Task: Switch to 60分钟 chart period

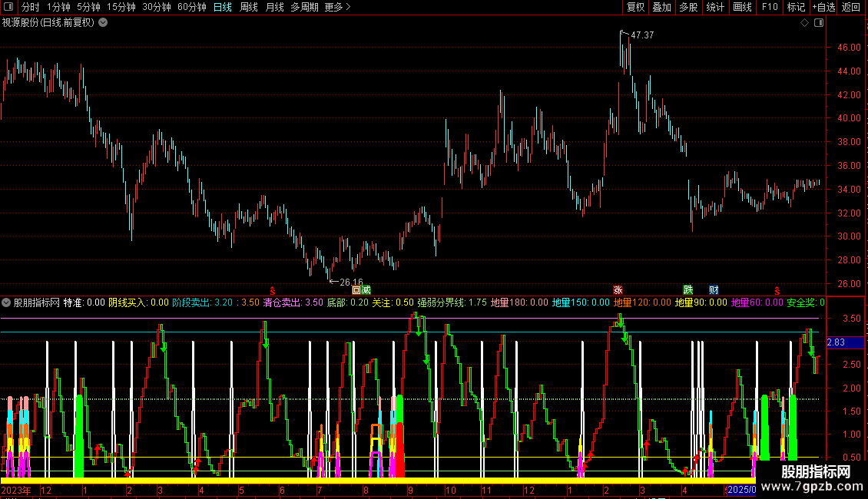Action: [191, 7]
